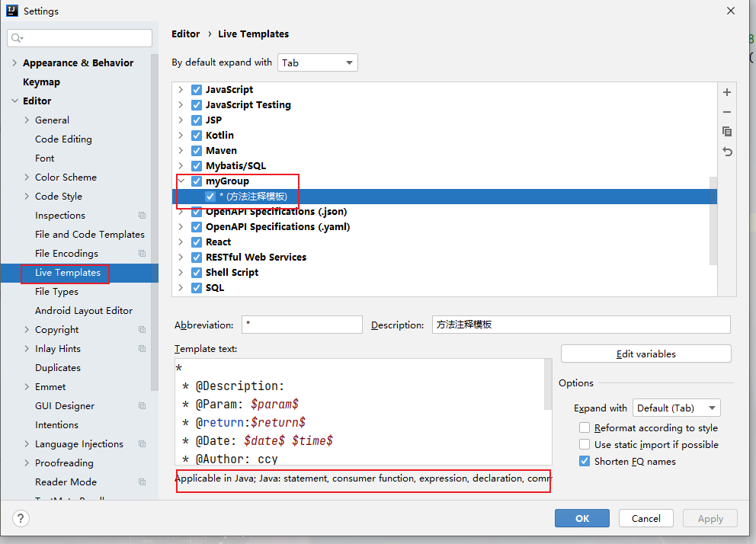Focus the Abbreviation input field
The image size is (756, 544).
302,325
